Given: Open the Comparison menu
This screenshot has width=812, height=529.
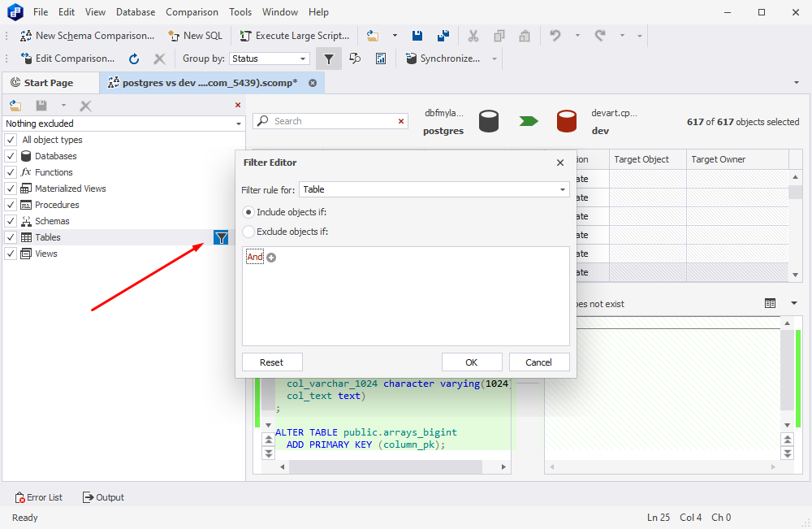Looking at the screenshot, I should pos(192,12).
